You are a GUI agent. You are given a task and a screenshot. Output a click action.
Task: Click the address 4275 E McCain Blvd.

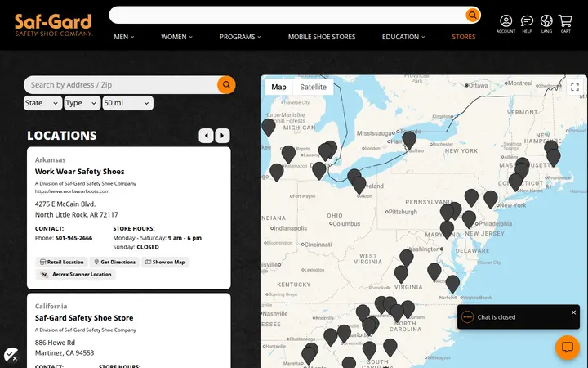point(65,204)
